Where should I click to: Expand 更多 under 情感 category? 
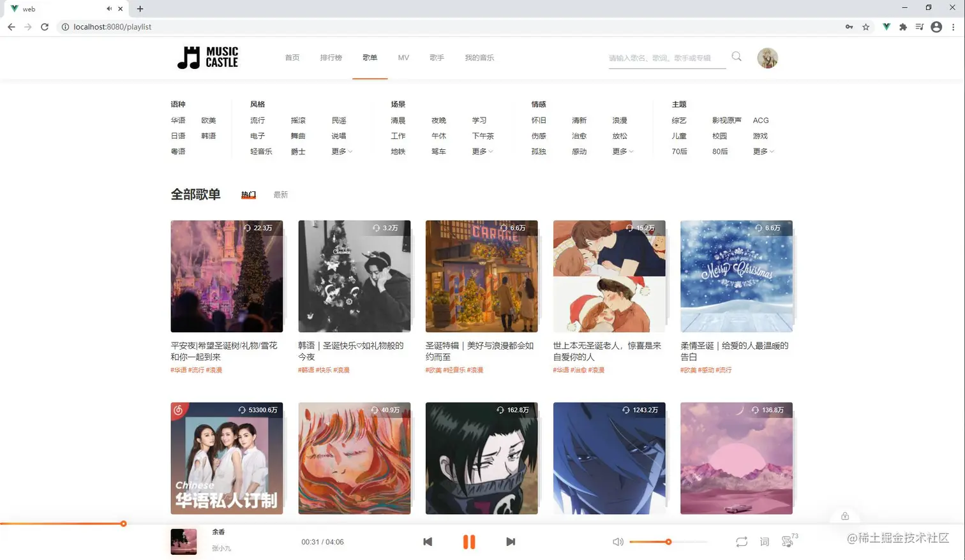[623, 152]
